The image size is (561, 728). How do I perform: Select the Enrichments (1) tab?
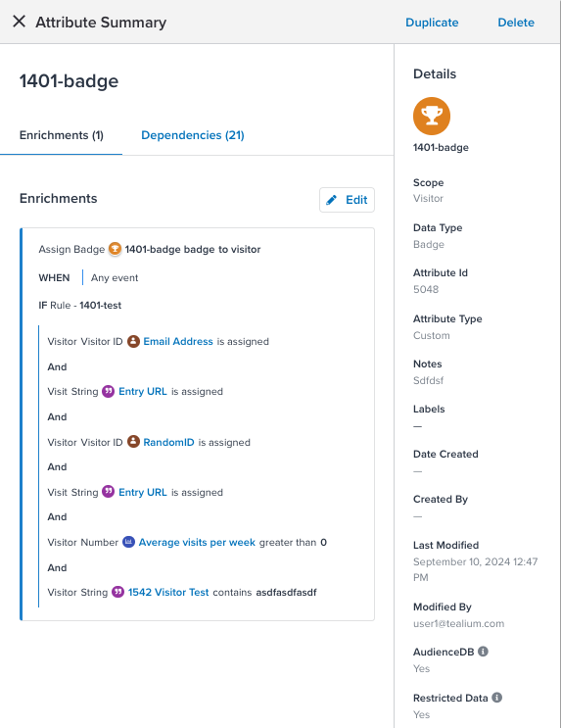[62, 135]
